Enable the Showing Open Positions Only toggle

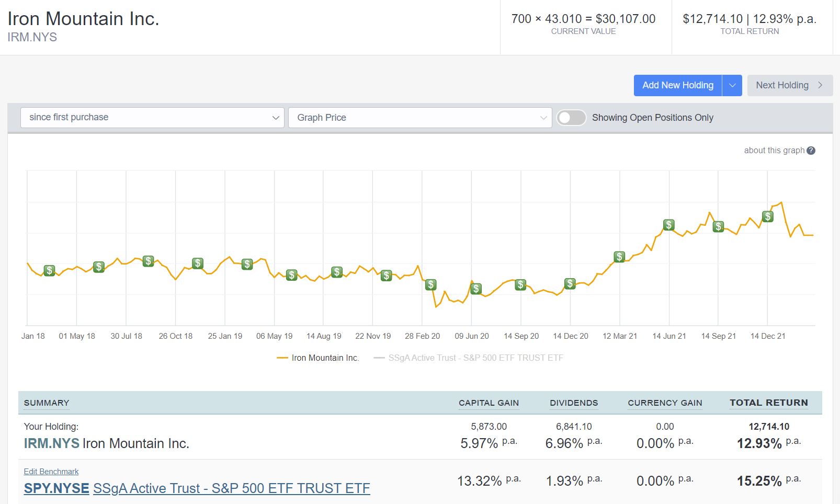(571, 118)
